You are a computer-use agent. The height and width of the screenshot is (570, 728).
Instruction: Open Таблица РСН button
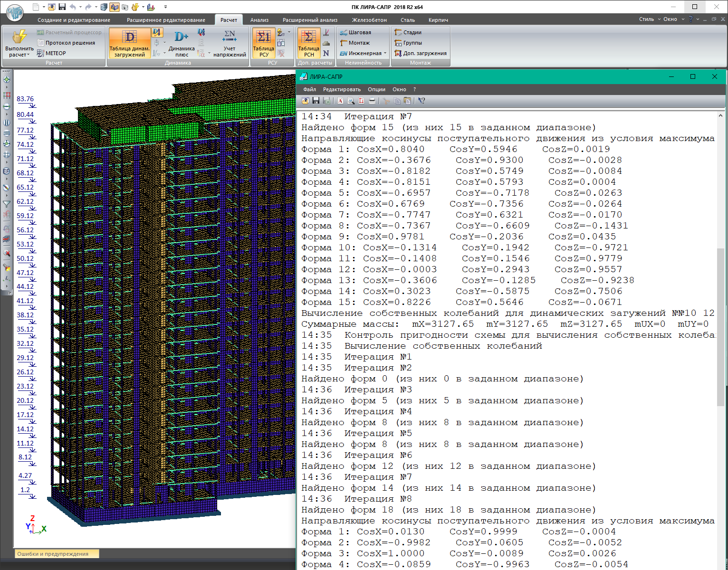pos(308,43)
